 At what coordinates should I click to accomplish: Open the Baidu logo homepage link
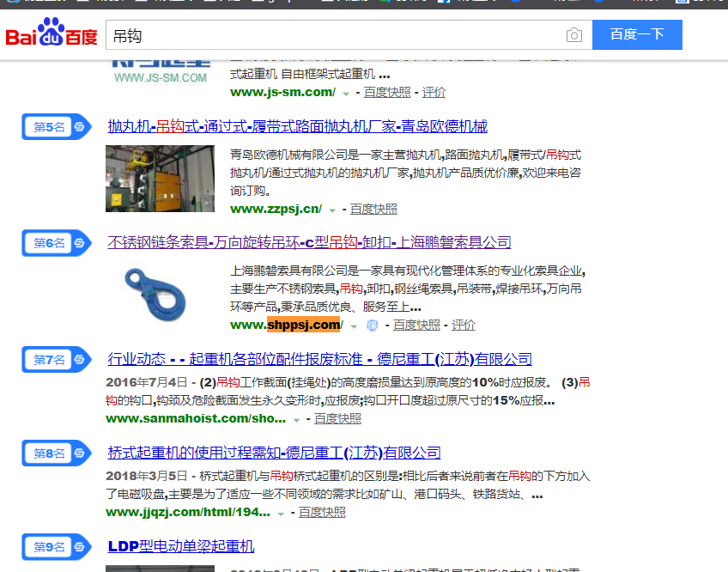(52, 33)
